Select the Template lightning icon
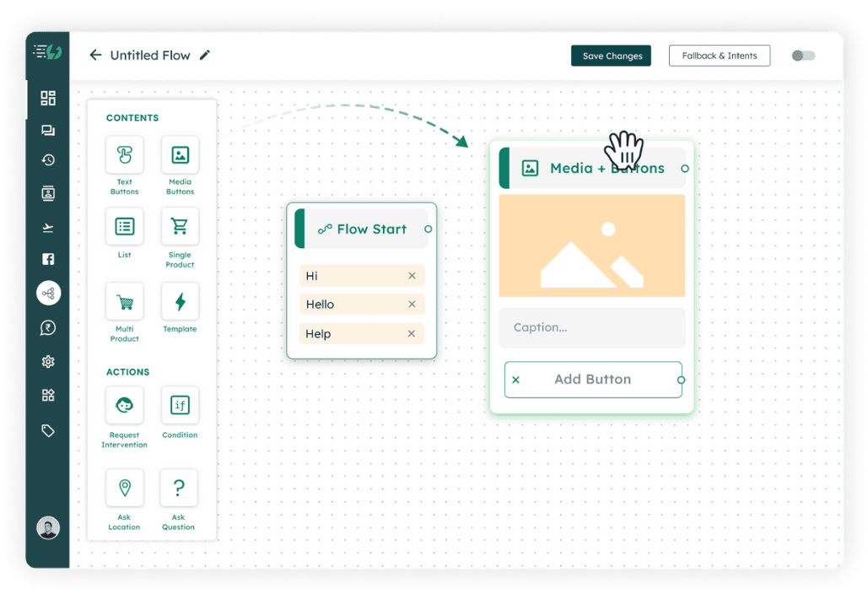The width and height of the screenshot is (868, 589). (x=180, y=301)
